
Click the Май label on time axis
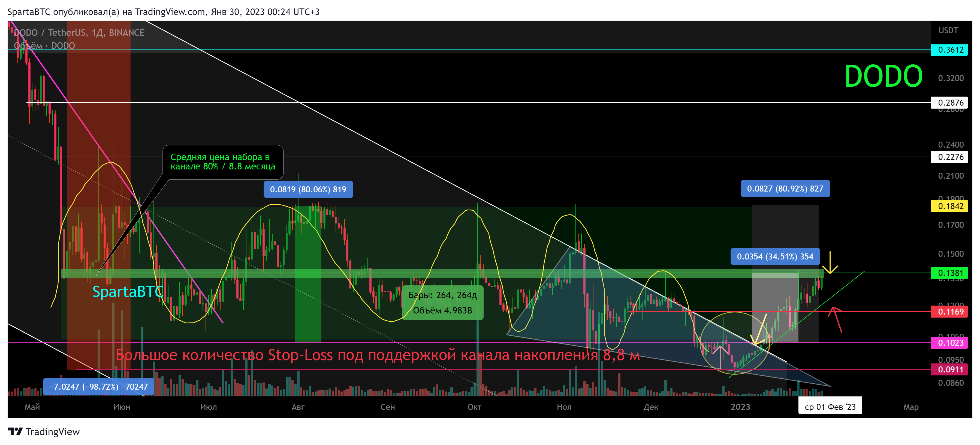point(32,407)
